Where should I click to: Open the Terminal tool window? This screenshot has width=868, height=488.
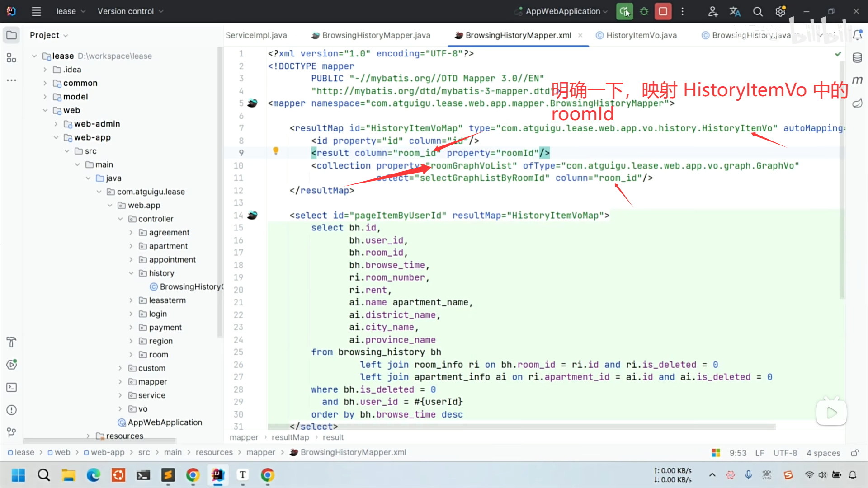click(12, 387)
